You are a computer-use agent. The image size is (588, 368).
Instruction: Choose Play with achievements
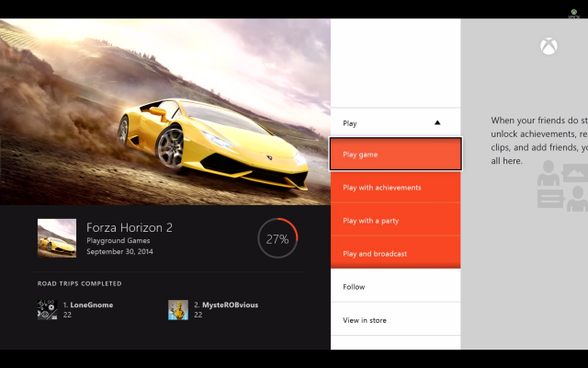396,187
